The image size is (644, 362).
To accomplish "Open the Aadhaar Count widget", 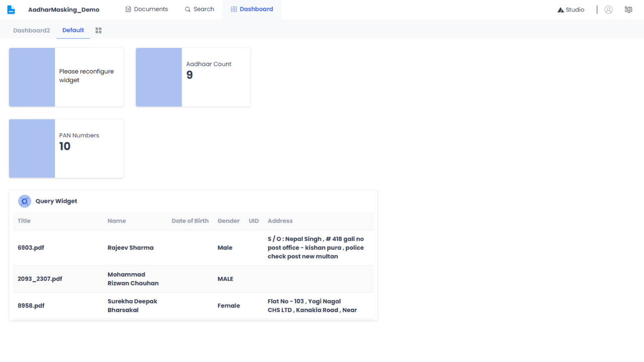I will click(193, 77).
